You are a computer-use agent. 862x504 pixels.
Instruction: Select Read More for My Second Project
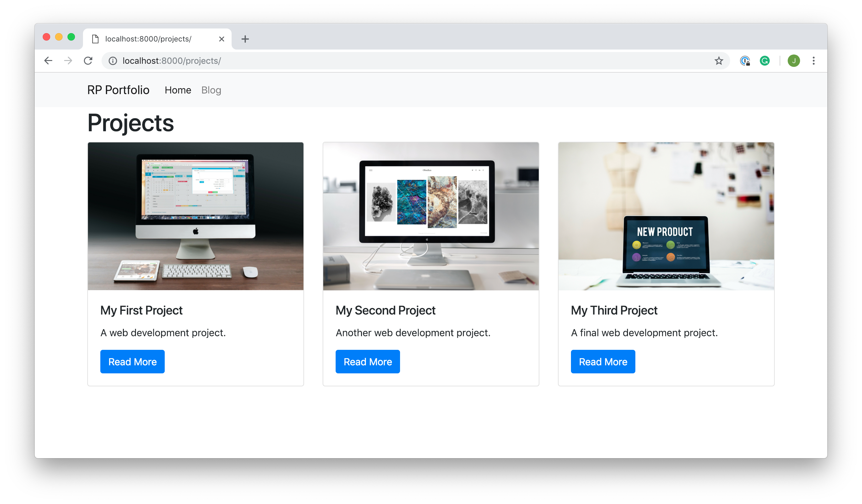point(368,361)
